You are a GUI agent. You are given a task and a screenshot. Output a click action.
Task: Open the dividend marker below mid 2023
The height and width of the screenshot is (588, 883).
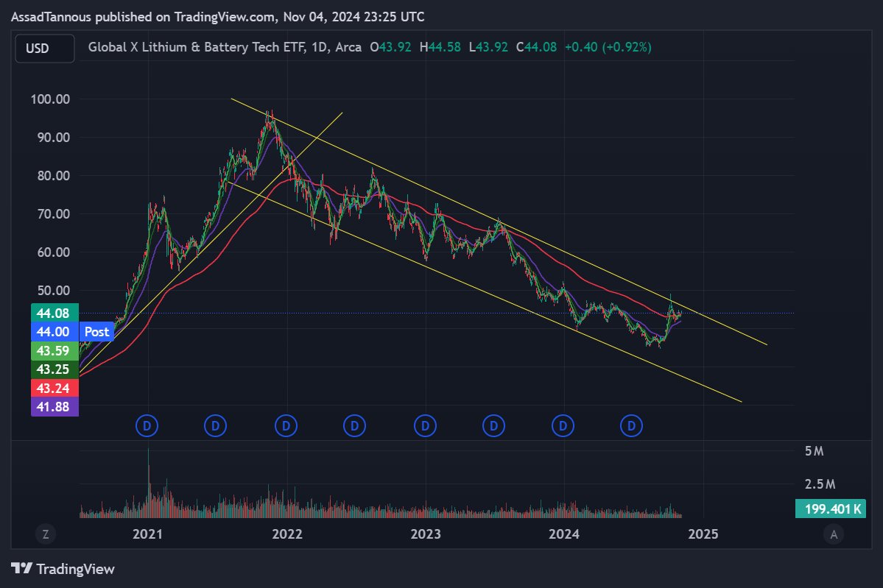tap(494, 426)
